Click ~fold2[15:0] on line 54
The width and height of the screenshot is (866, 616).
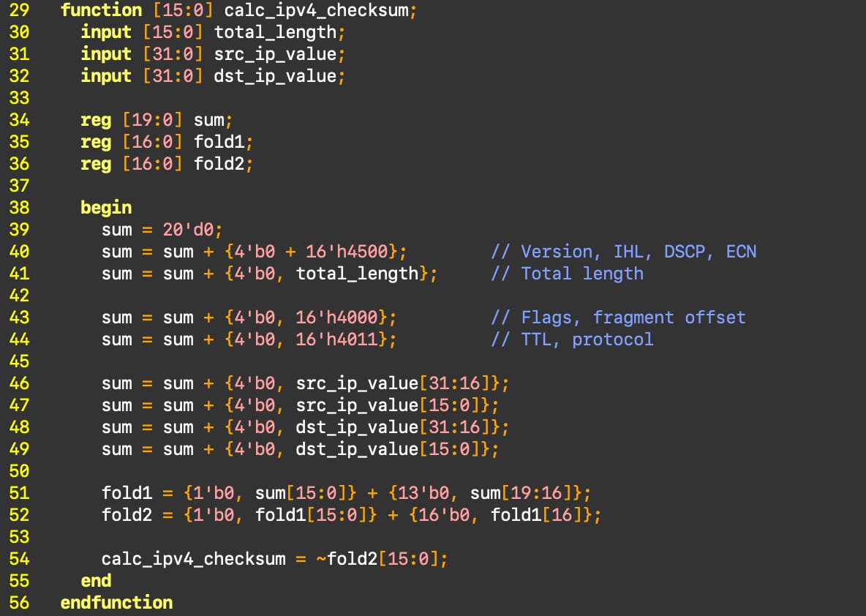377,558
